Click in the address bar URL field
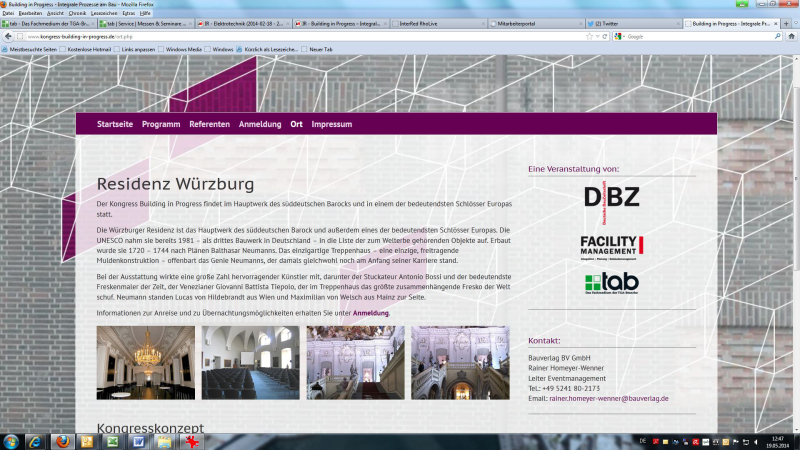Screen dimensions: 800x450 tap(304, 37)
